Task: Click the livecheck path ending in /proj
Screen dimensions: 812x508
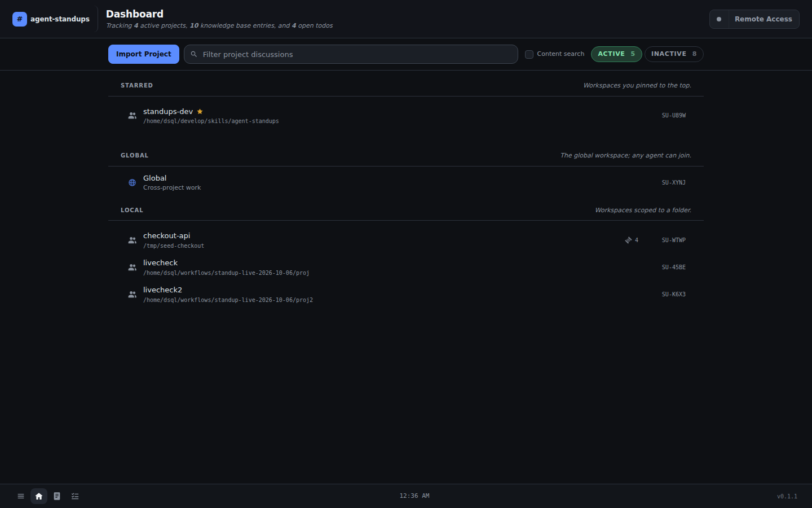Action: (x=226, y=273)
